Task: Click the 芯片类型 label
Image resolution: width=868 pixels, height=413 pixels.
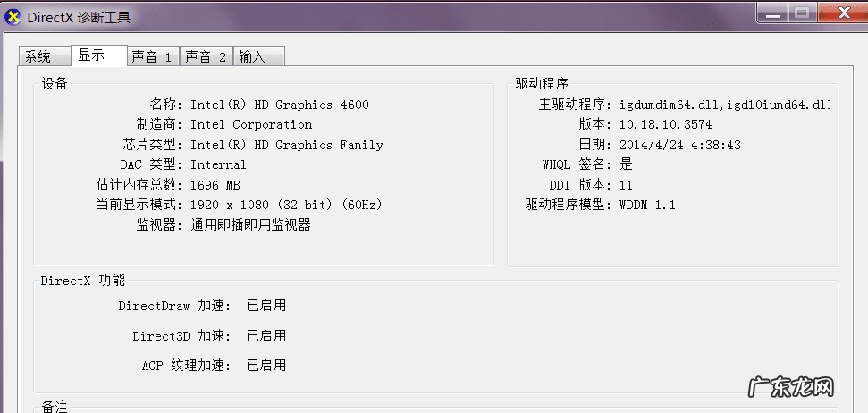Action: click(x=152, y=145)
